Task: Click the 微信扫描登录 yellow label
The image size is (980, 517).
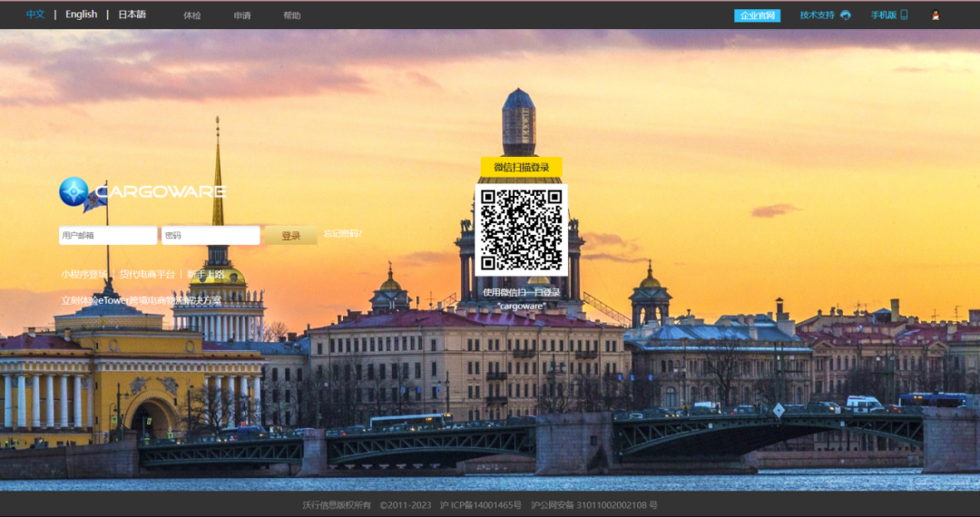Action: coord(522,167)
